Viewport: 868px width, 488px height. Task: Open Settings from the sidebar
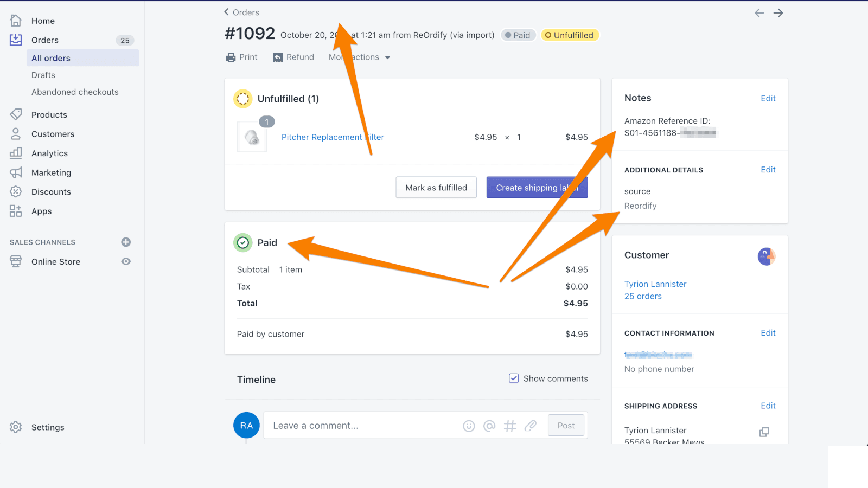(48, 427)
